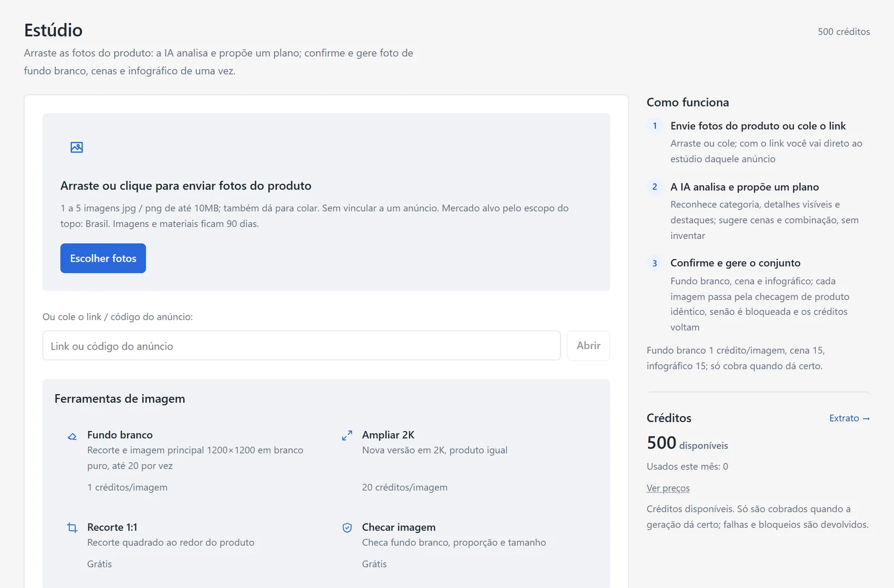This screenshot has height=588, width=894.
Task: Click the image upload icon in dropzone
Action: coord(77,147)
